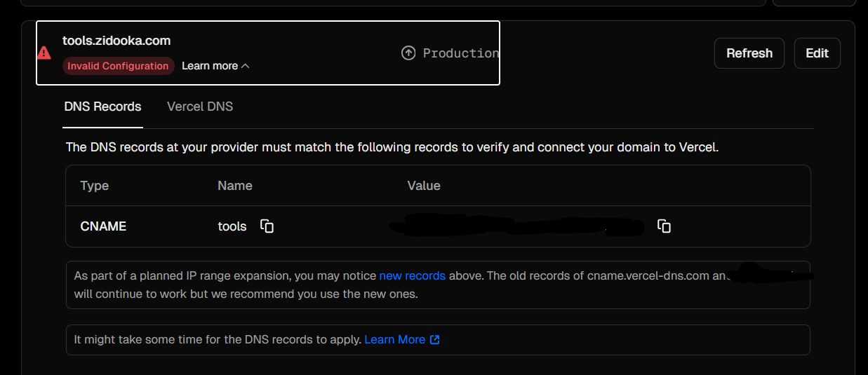Click the Invalid Configuration badge
Screen dimensions: 868x375
118,66
